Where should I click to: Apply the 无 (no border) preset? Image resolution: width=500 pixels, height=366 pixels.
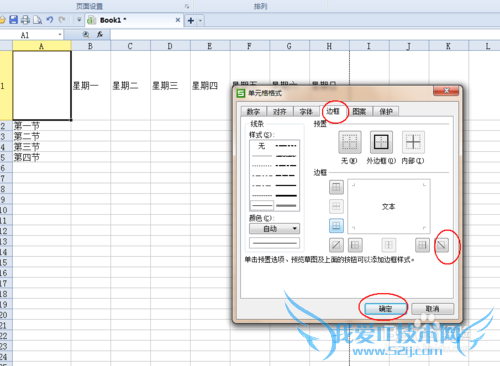[350, 142]
